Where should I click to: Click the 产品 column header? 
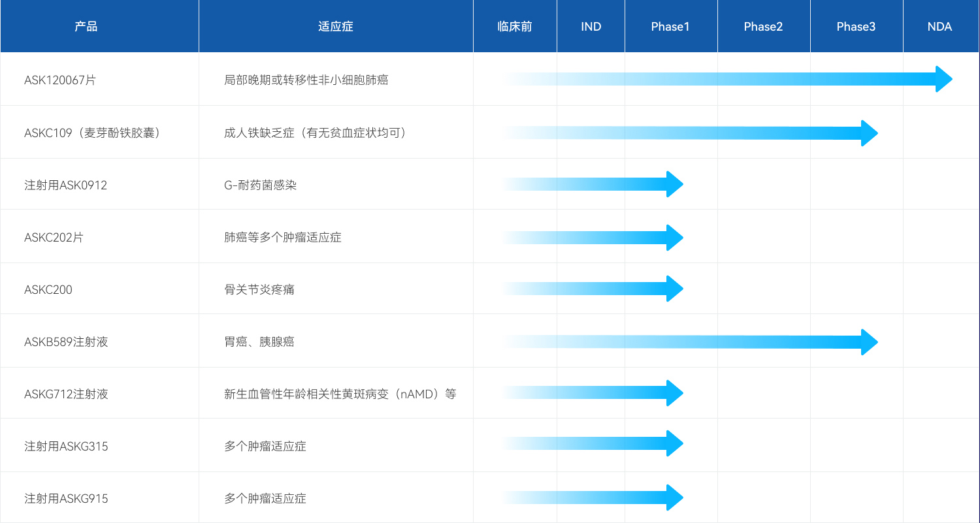coord(99,26)
